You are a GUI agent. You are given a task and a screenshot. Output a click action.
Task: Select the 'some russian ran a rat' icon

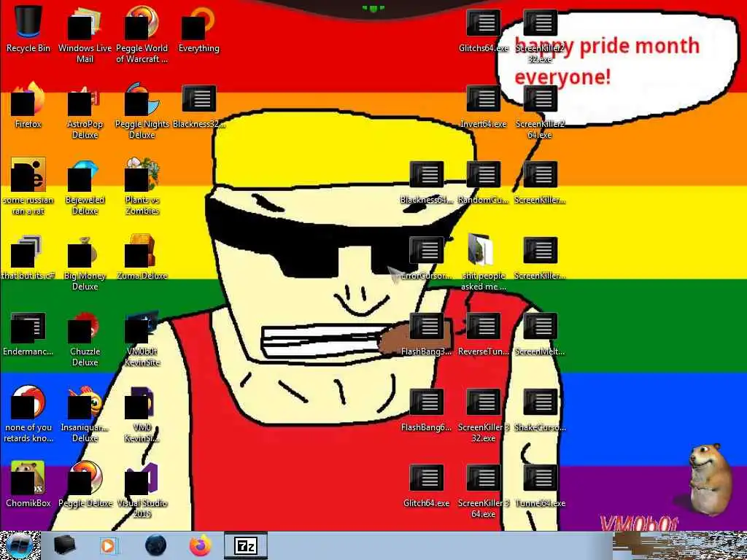[28, 186]
